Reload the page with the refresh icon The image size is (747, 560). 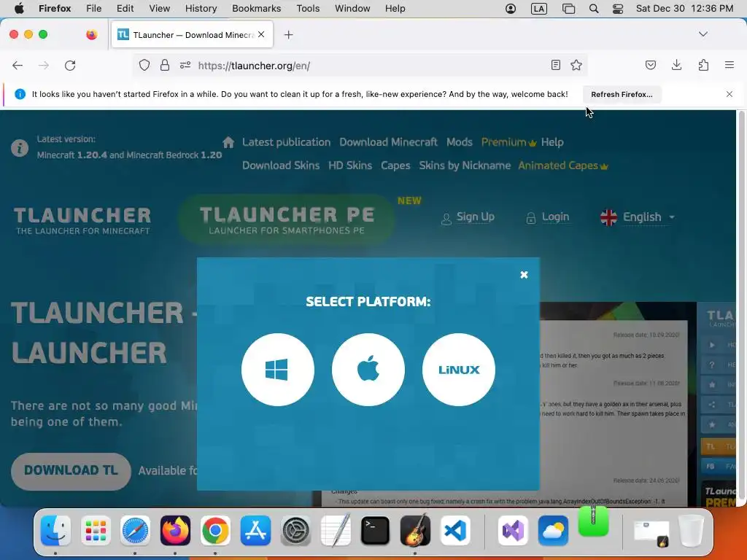click(70, 65)
